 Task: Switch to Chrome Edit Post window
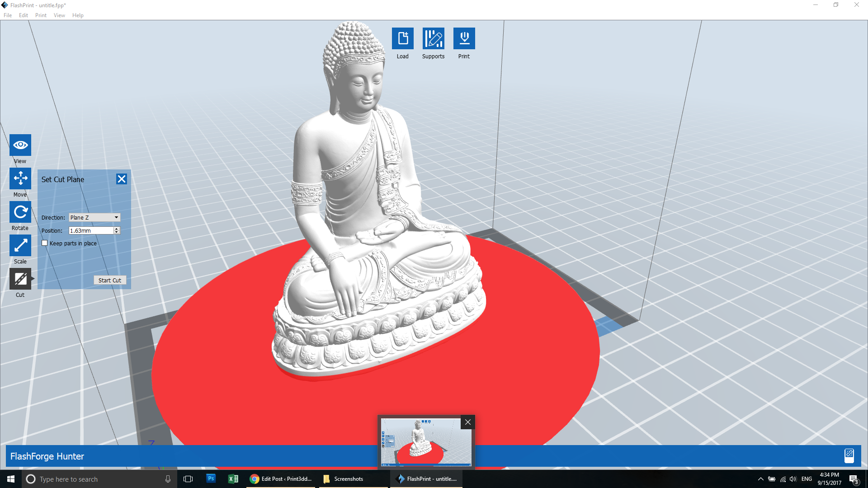point(281,479)
